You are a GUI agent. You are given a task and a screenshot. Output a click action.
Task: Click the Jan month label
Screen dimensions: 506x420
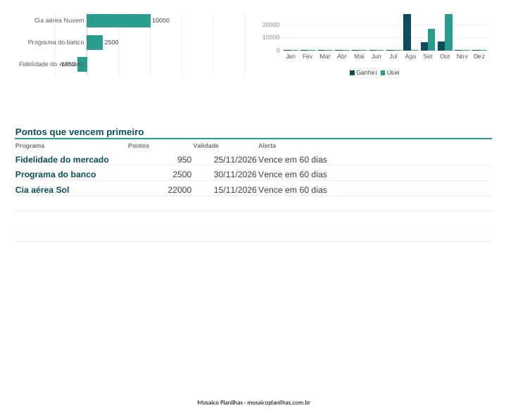click(291, 56)
